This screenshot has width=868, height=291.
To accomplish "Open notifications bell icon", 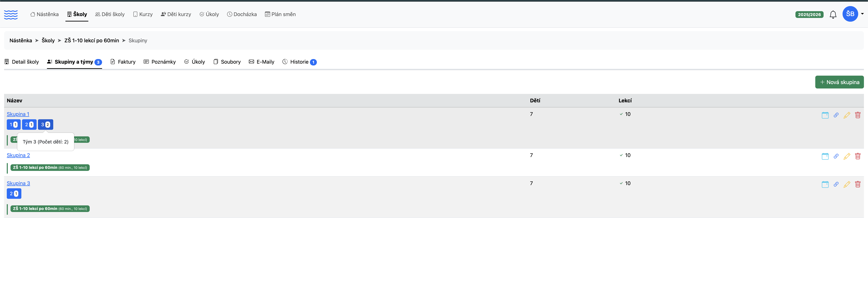I will pyautogui.click(x=833, y=15).
